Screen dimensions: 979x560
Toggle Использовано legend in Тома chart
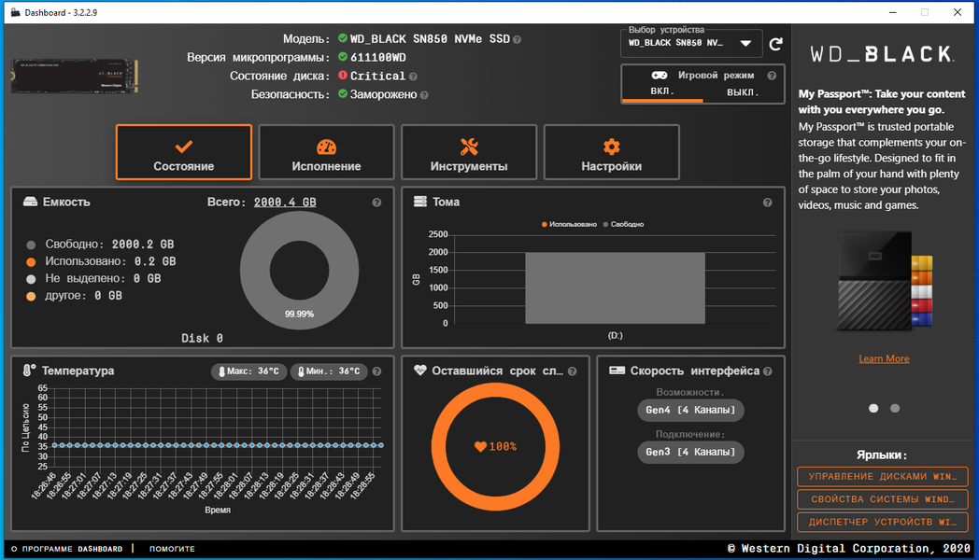[x=569, y=225]
